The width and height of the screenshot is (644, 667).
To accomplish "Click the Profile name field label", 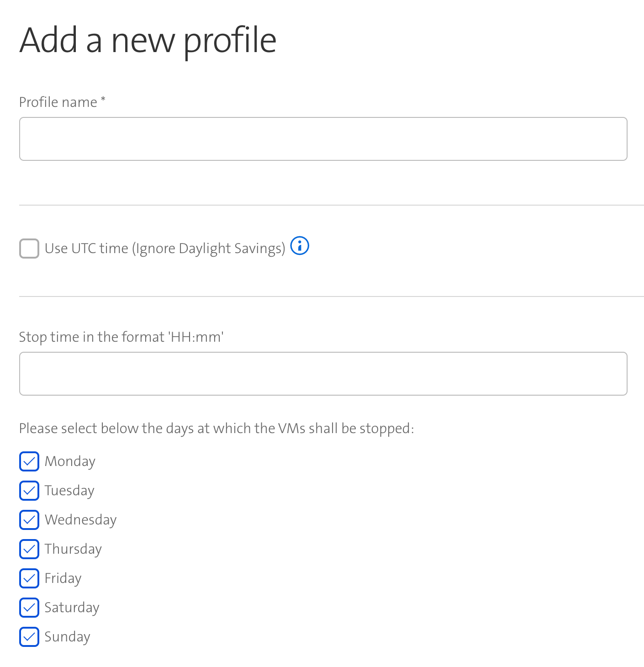I will point(58,102).
